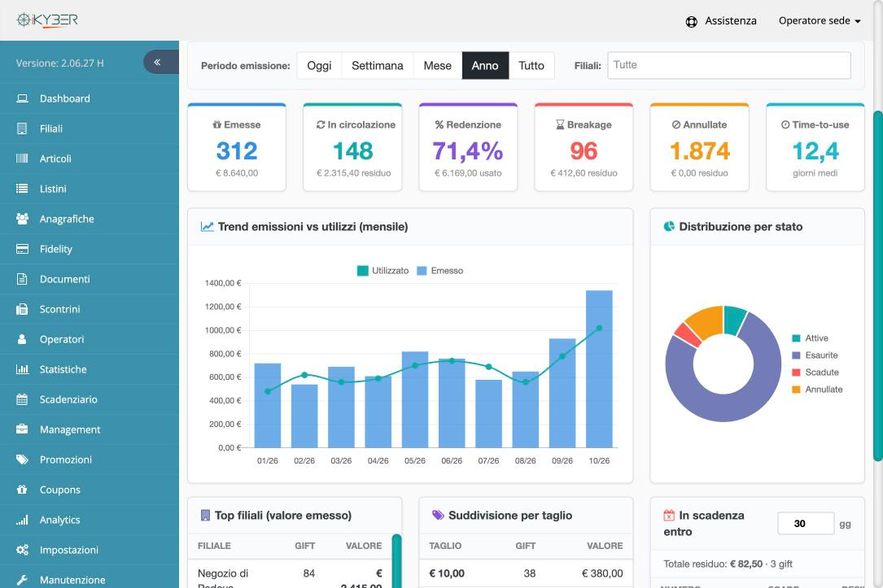This screenshot has width=883, height=588.
Task: Click the Assistenza lifebuoy icon
Action: [x=691, y=21]
